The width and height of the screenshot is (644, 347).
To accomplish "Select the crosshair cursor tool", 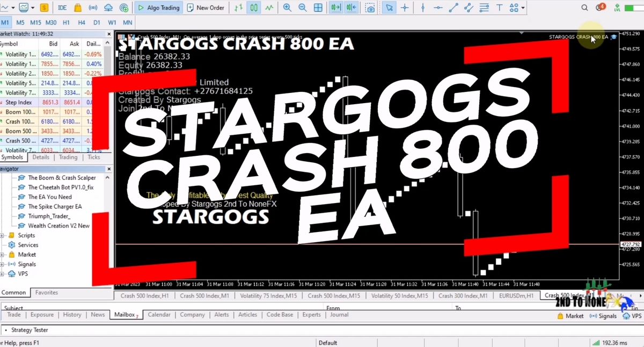I will pos(404,8).
